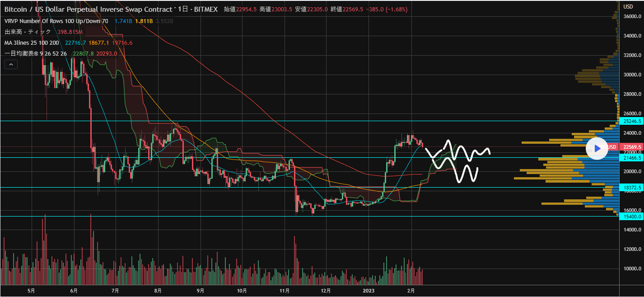Select the 18372.5 horizontal line price tag

tap(632, 187)
